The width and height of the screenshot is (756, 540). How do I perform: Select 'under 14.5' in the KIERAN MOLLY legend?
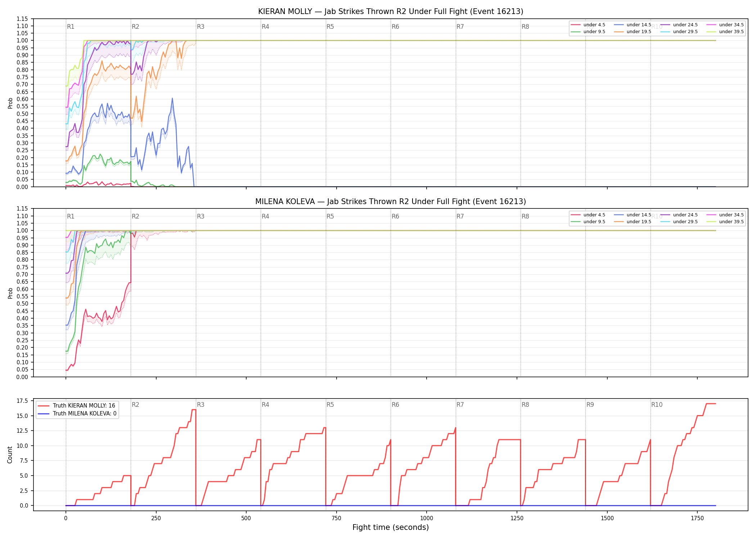(633, 25)
